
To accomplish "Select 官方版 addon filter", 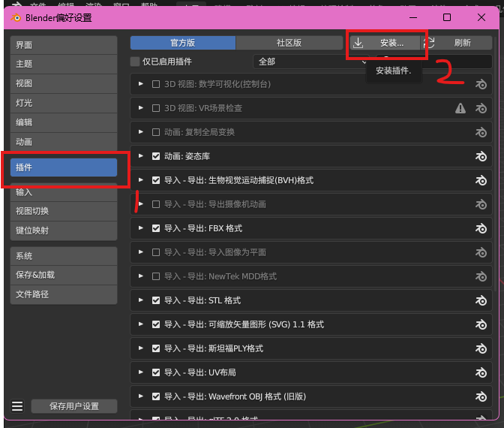I will point(183,43).
